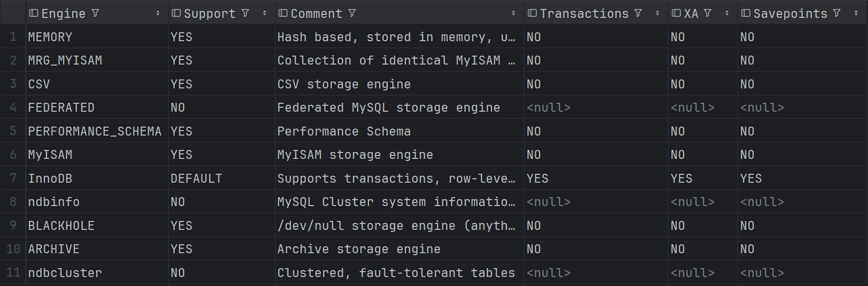868x286 pixels.
Task: Click the Comment column filter funnel
Action: coord(352,13)
